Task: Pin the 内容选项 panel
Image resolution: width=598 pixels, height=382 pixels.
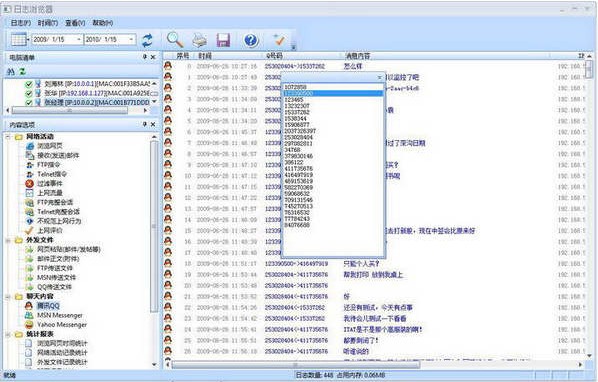Action: click(x=145, y=124)
